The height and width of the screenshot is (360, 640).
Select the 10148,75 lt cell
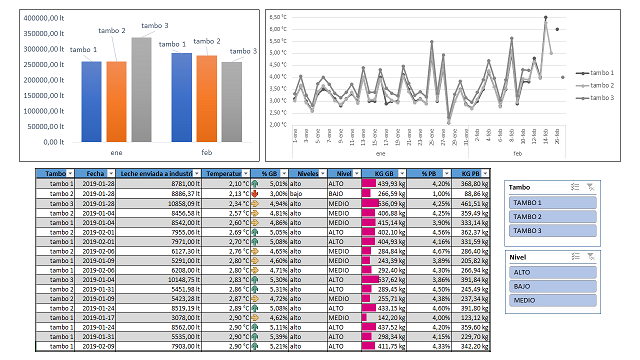click(x=158, y=280)
